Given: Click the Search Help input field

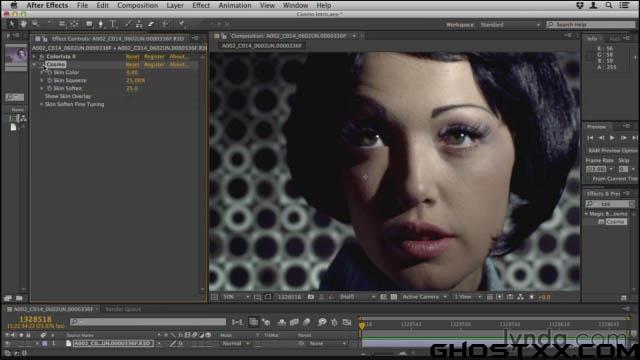Looking at the screenshot, I should (x=591, y=25).
